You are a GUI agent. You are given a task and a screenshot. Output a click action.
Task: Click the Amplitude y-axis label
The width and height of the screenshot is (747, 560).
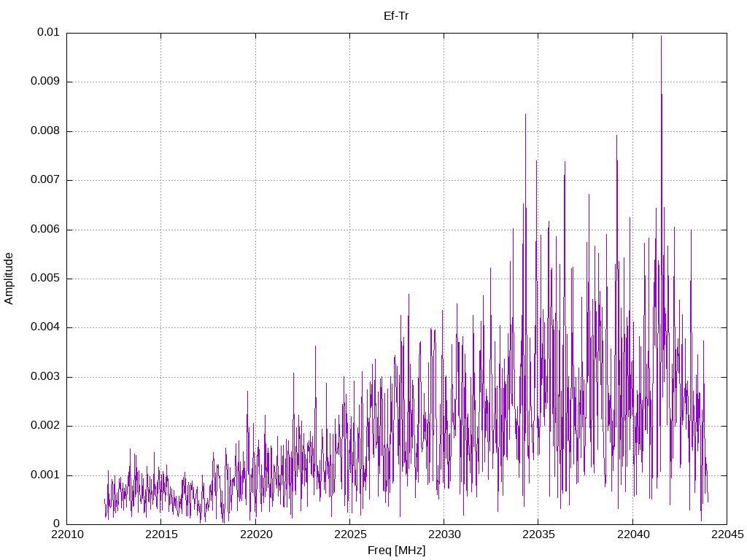9,279
